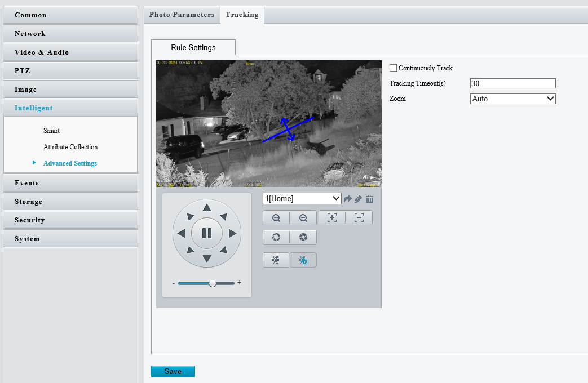Zoom out with magnifier minus icon
588x383 pixels.
click(x=303, y=218)
